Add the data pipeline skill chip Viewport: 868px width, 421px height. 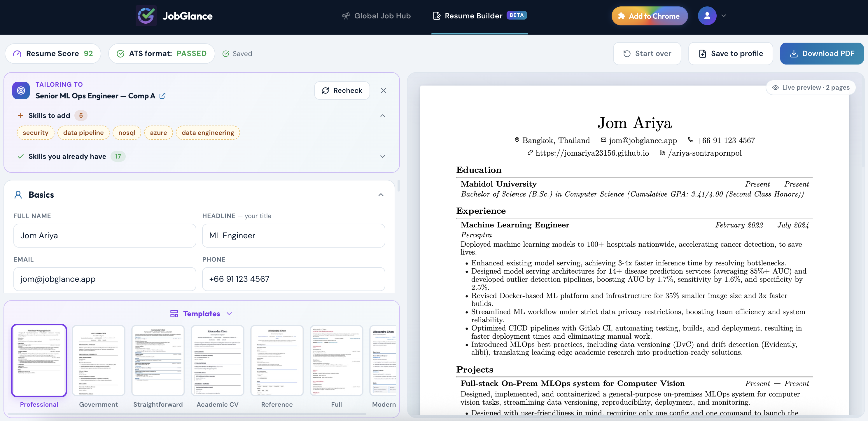[83, 133]
